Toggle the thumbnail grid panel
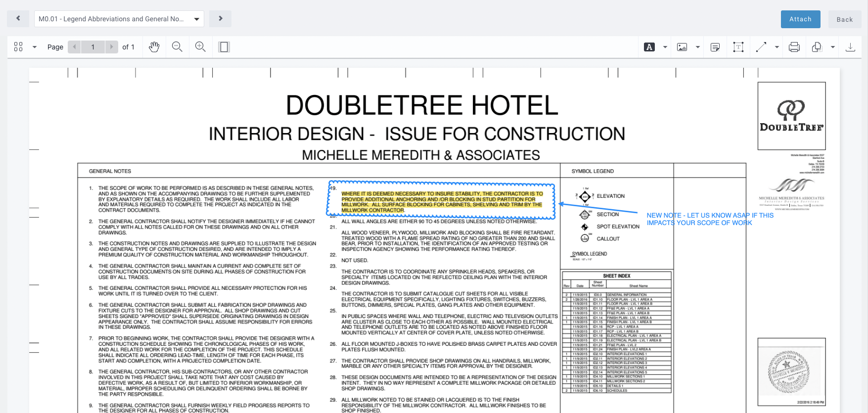This screenshot has height=413, width=868. tap(18, 47)
